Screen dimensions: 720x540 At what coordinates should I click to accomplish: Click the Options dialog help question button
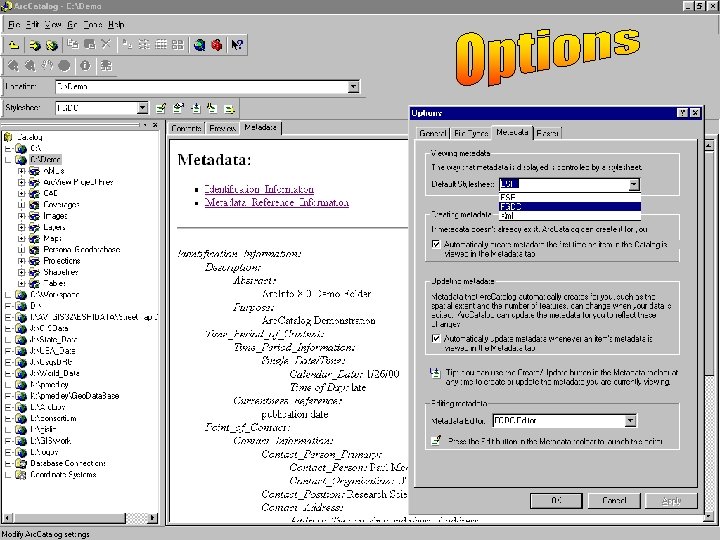click(682, 113)
